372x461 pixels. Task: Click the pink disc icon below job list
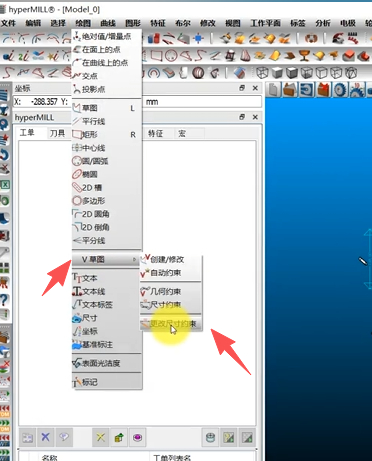pos(137,437)
